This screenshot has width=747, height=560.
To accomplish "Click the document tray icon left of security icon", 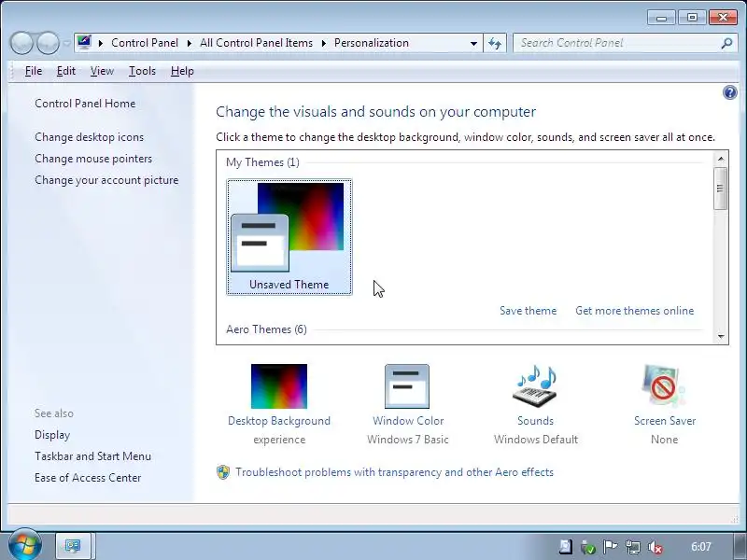I will click(566, 547).
